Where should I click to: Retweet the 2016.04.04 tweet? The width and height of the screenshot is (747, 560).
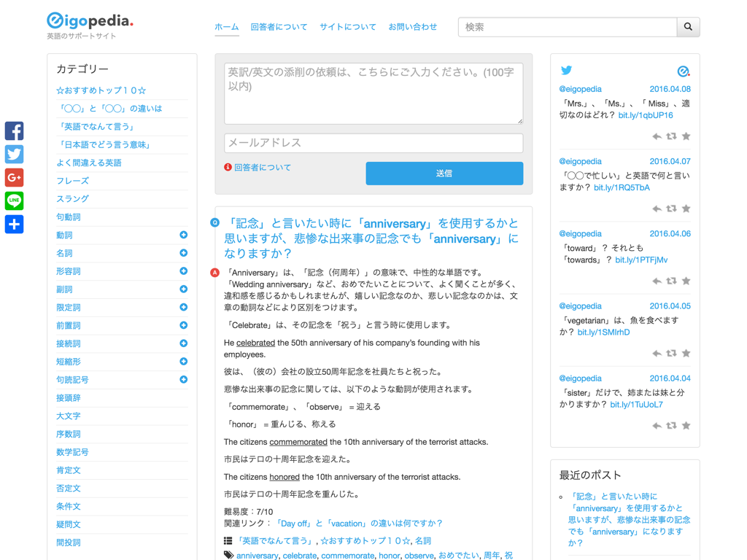coord(671,426)
